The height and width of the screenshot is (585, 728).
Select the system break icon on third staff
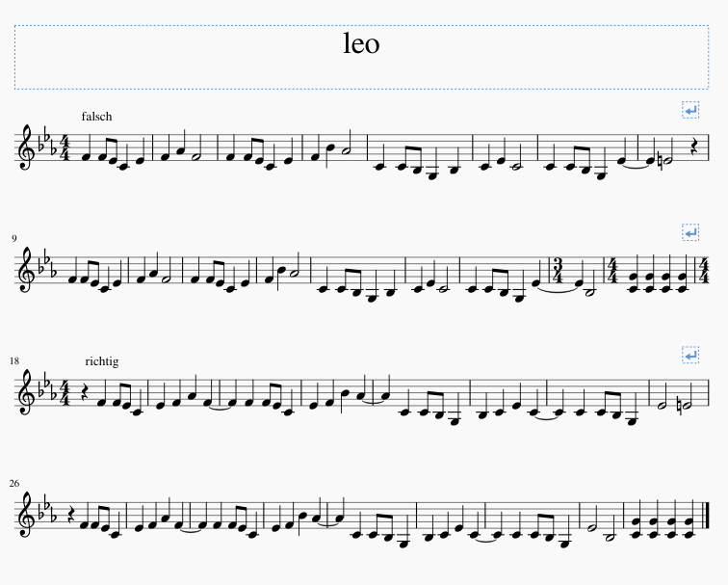tap(690, 355)
